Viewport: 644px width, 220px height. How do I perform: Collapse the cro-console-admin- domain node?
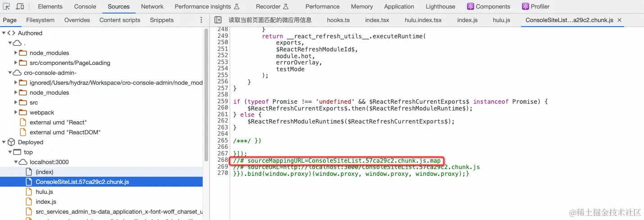pos(10,73)
